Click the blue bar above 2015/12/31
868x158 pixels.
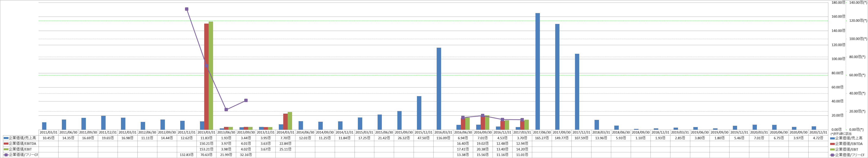pos(419,113)
